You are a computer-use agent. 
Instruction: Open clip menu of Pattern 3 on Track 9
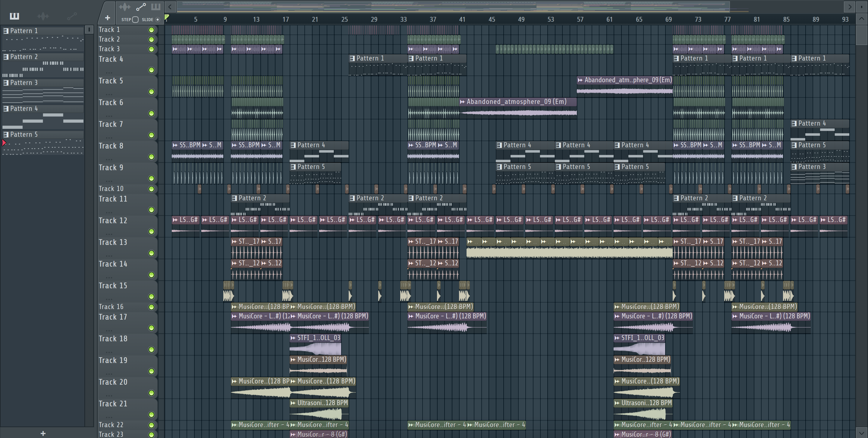tap(794, 167)
